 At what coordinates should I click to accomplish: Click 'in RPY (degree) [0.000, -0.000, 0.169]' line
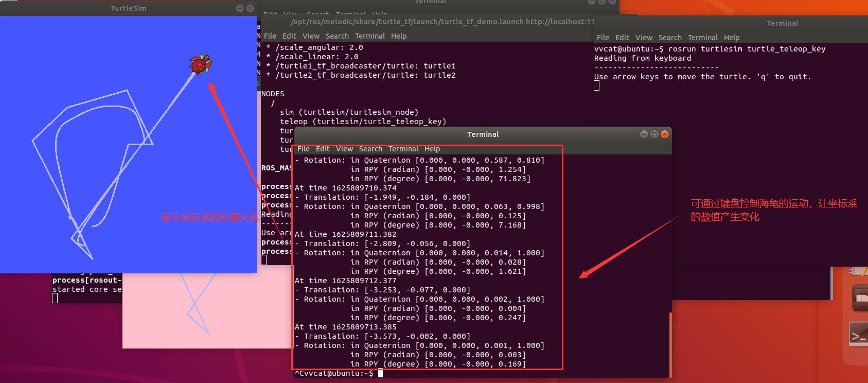point(438,364)
